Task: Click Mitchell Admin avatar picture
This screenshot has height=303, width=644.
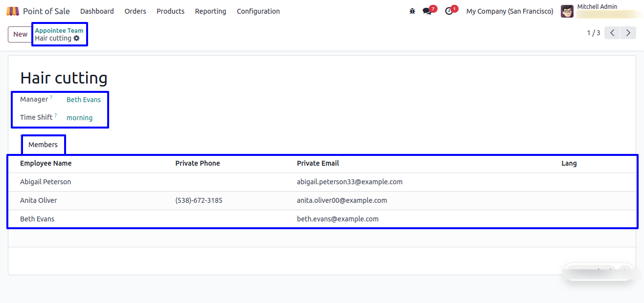Action: (x=567, y=11)
